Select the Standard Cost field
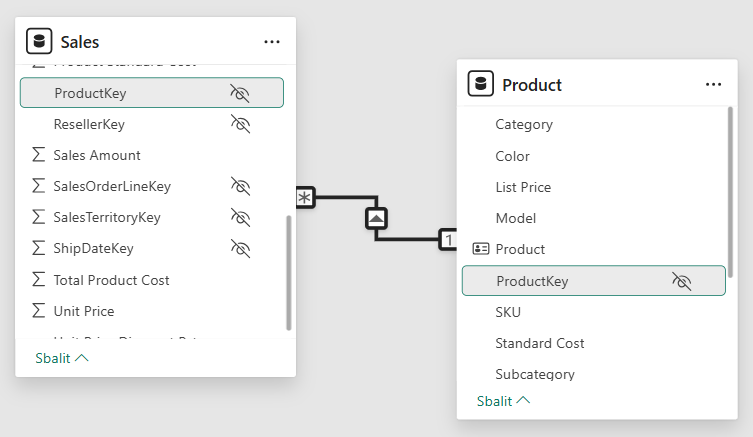Image resolution: width=753 pixels, height=437 pixels. (540, 343)
